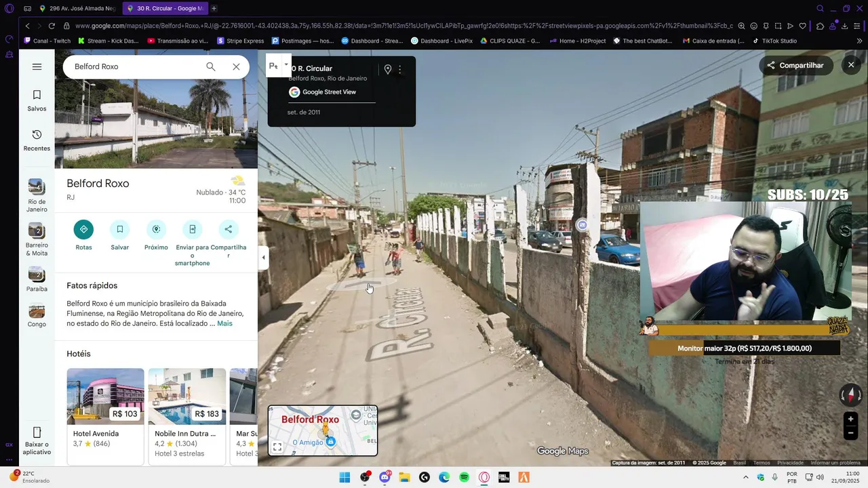Click the Street View compass
Viewport: 868px width, 488px height.
[x=850, y=394]
